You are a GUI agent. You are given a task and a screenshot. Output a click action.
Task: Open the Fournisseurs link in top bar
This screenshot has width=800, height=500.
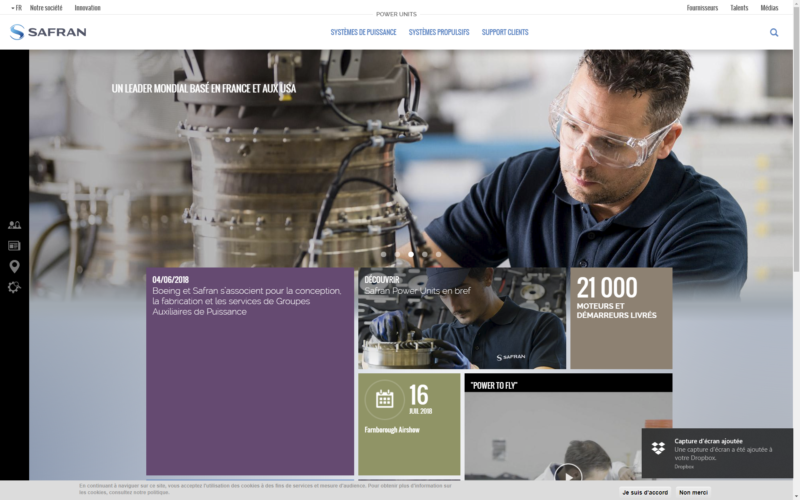tap(702, 7)
